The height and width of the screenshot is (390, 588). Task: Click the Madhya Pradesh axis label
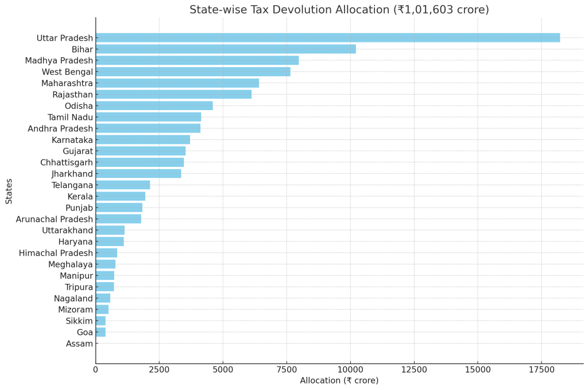coord(59,61)
